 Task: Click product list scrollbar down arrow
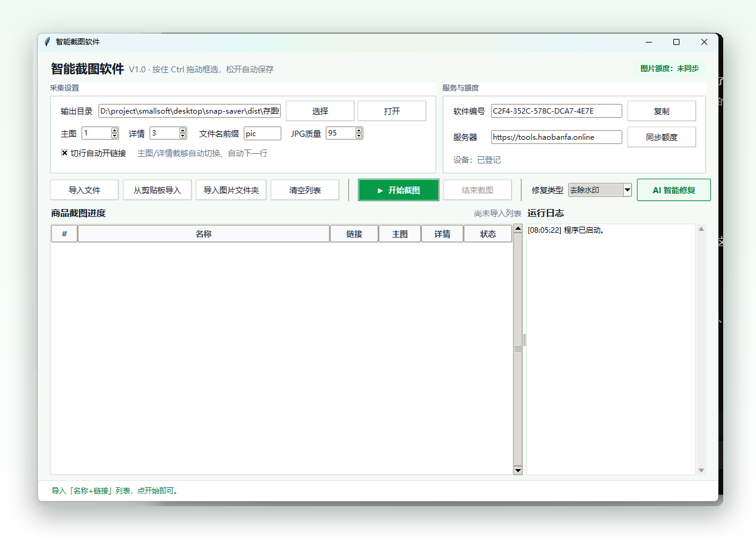pos(518,470)
